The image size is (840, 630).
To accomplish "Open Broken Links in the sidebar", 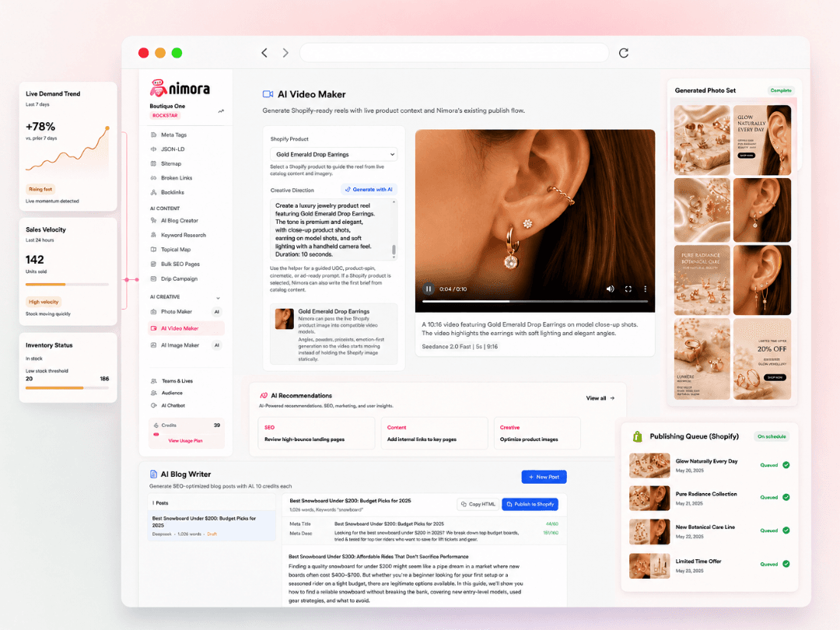I will (x=177, y=178).
